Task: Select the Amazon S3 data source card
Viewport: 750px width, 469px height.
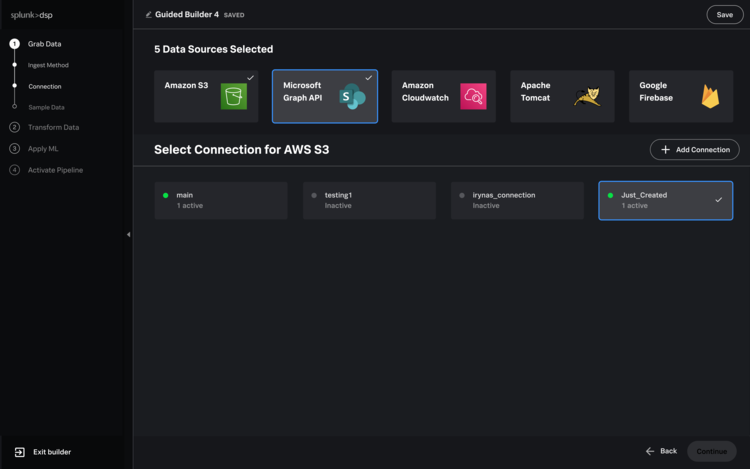Action: click(x=206, y=96)
